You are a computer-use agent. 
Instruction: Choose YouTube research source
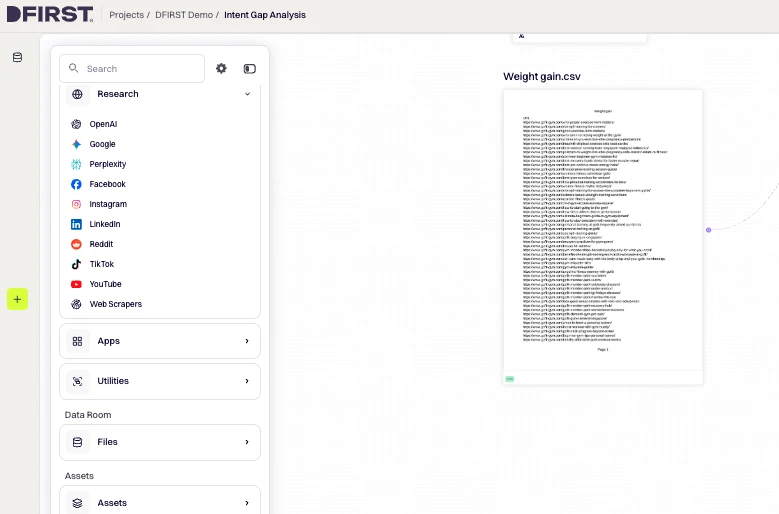[105, 284]
